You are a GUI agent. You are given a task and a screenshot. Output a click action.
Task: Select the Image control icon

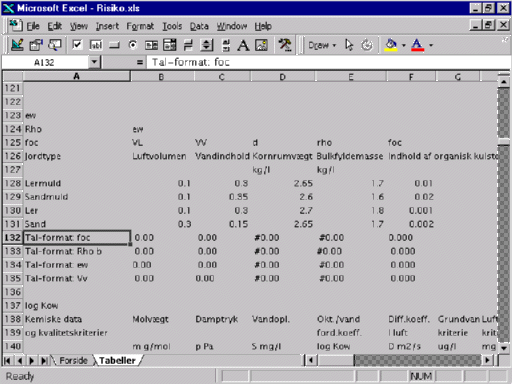point(261,45)
